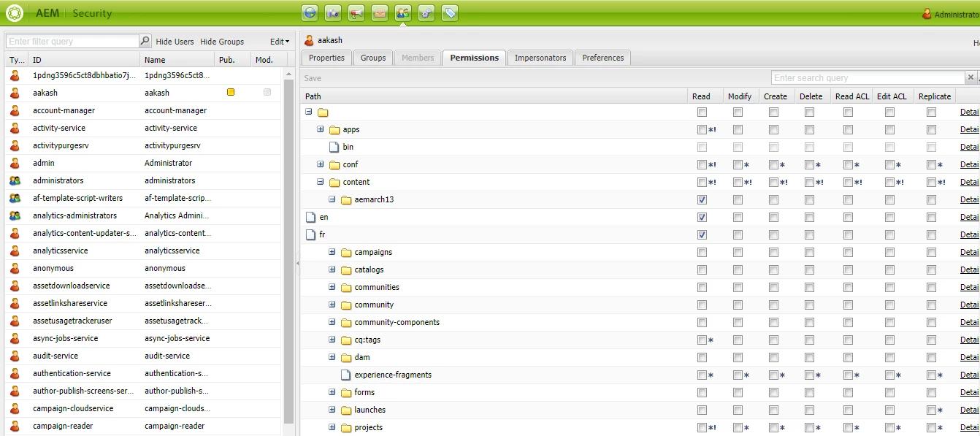Expand the communities tree node
Image resolution: width=980 pixels, height=436 pixels.
[x=332, y=287]
